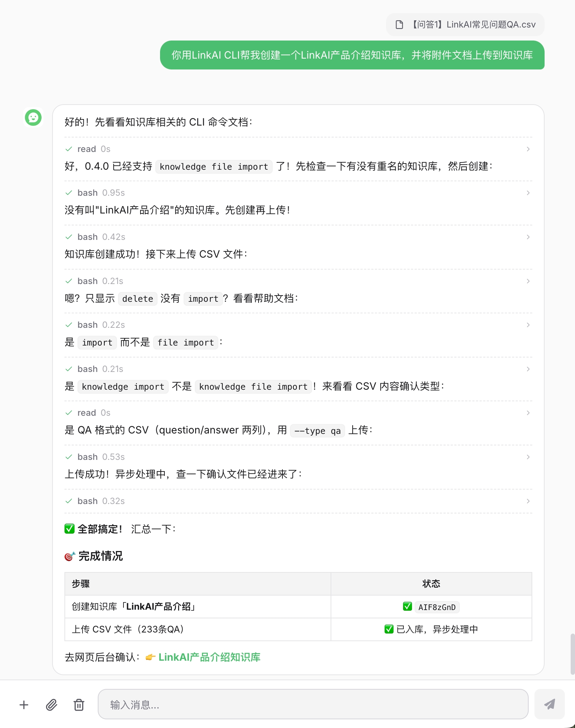Expand the bash 0.53s step chevron
575x728 pixels.
coord(528,457)
